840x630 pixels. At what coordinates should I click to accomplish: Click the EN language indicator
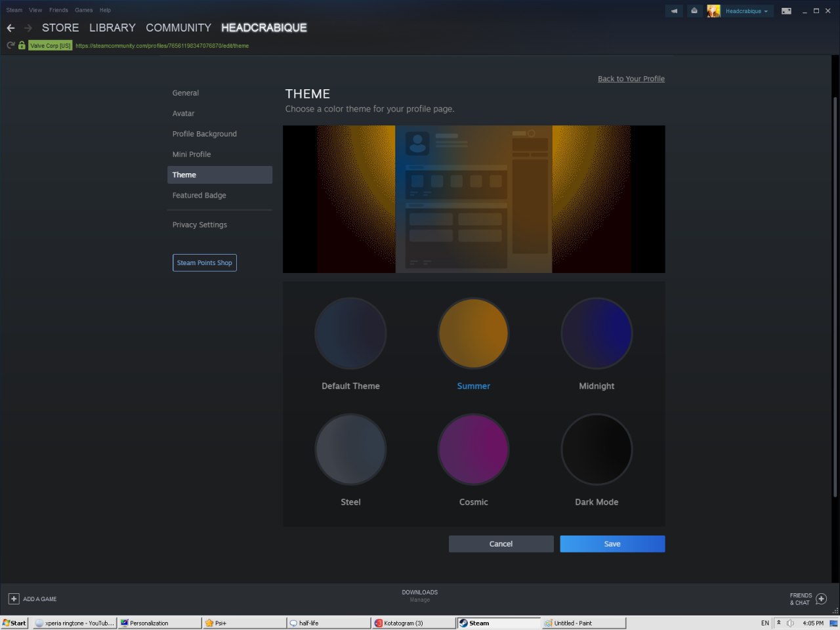(x=765, y=623)
